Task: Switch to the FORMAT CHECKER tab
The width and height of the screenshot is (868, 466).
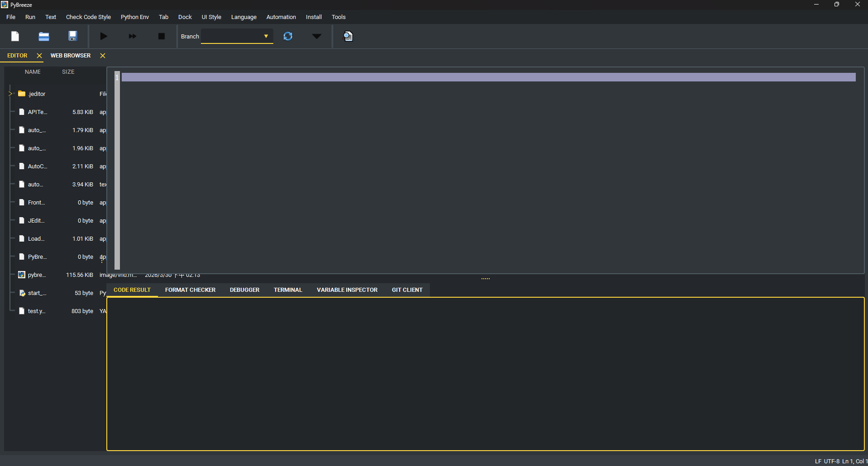Action: point(190,290)
